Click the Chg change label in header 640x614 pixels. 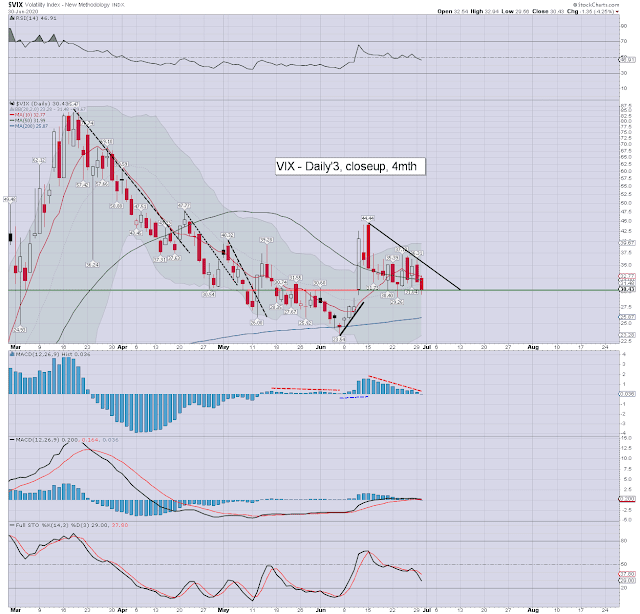tap(573, 11)
